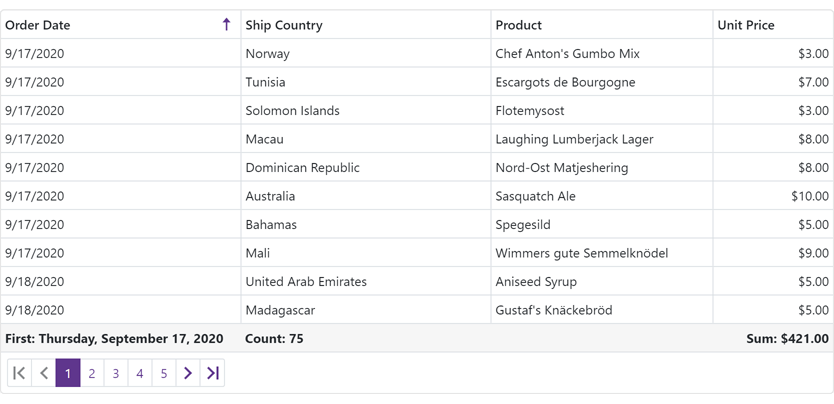This screenshot has width=834, height=404.
Task: Sort by Order Date column header
Action: click(38, 25)
